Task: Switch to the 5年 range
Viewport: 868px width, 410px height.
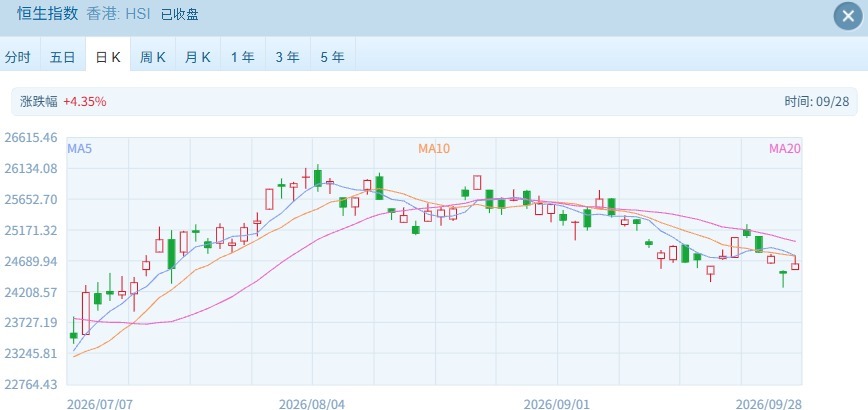Action: click(333, 57)
